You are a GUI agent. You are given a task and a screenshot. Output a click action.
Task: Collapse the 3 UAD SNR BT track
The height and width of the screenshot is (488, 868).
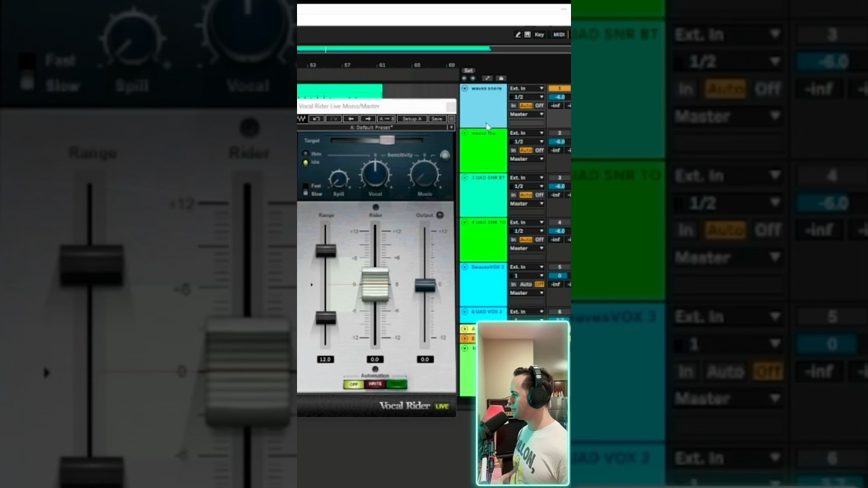(x=465, y=178)
